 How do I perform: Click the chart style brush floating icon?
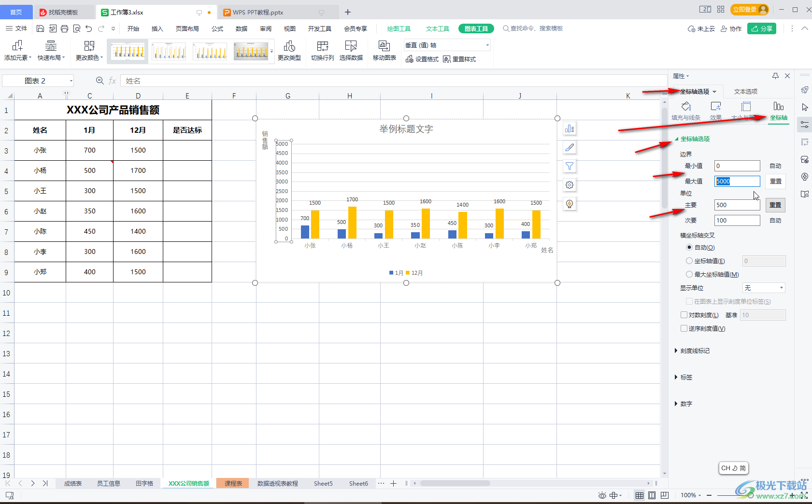(570, 148)
